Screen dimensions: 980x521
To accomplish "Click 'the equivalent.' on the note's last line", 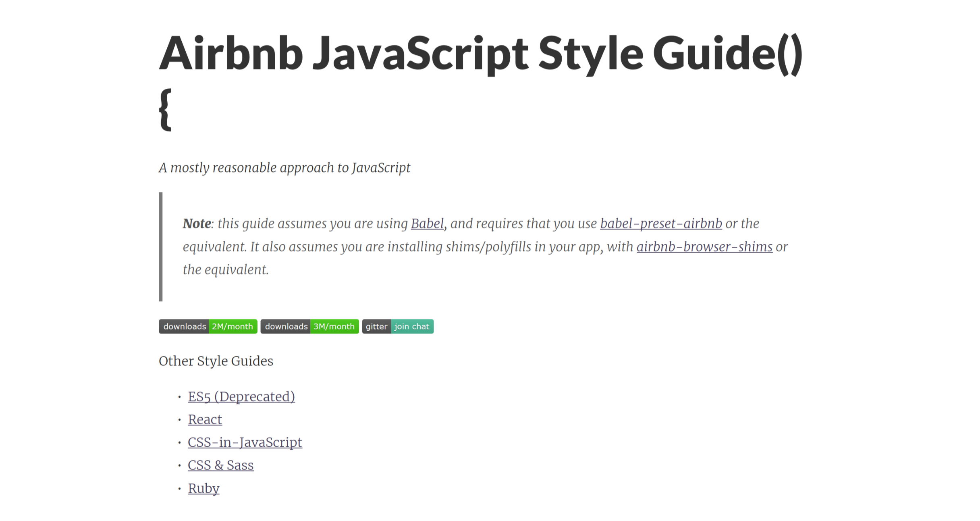I will tap(225, 270).
